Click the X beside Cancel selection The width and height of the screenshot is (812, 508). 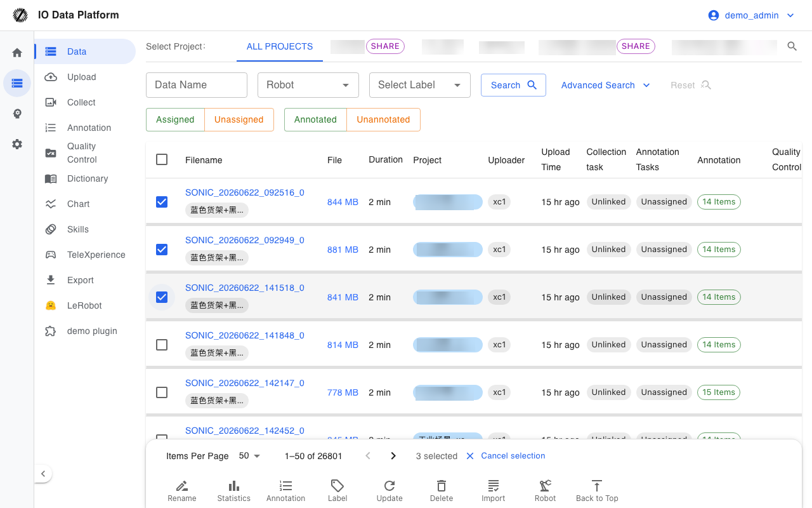point(470,456)
